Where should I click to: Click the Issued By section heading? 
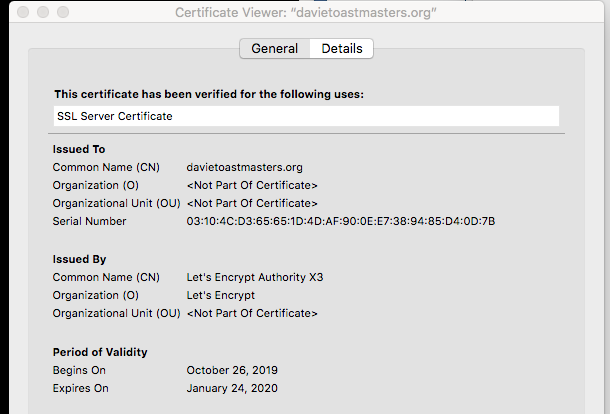pyautogui.click(x=79, y=259)
